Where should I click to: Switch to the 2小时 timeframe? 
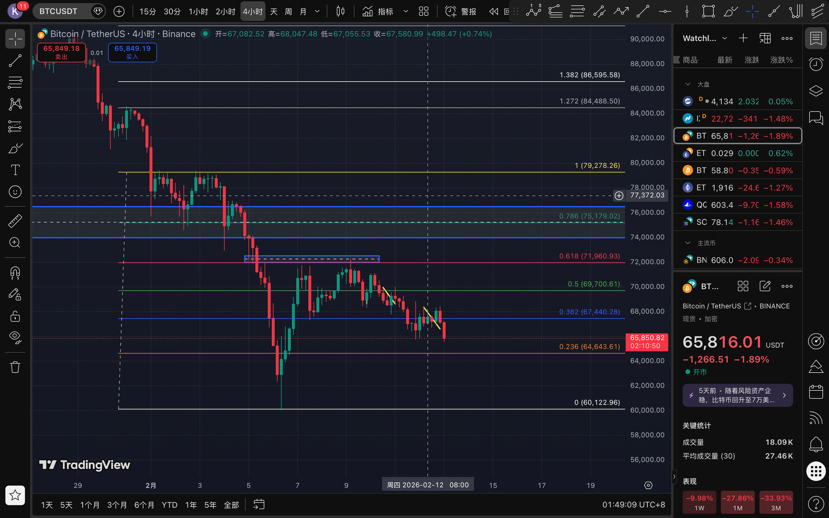point(225,11)
